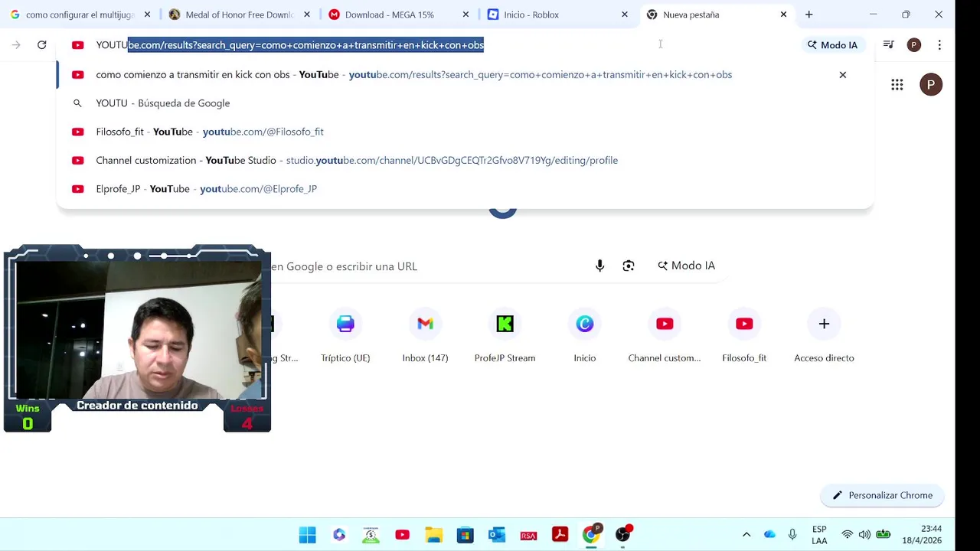Close the MEGA download tab
The image size is (980, 551).
click(465, 15)
